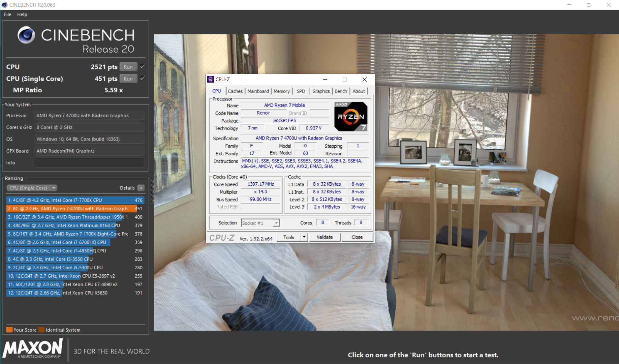The width and height of the screenshot is (619, 364).
Task: Select ranking row 8 Core i5-3550
Action: pyautogui.click(x=75, y=259)
